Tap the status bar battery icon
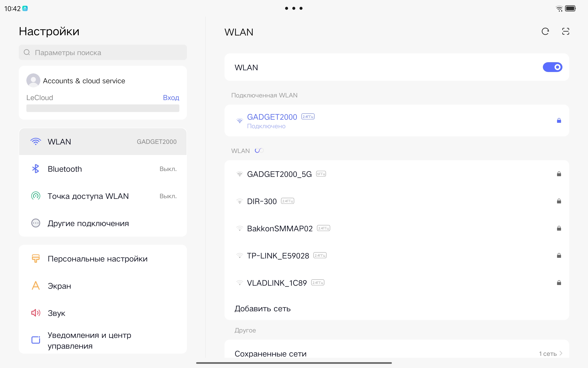Screen dimensions: 588x368 coord(570,9)
